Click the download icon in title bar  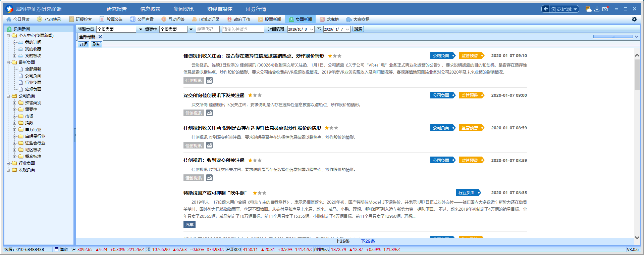[x=597, y=9]
